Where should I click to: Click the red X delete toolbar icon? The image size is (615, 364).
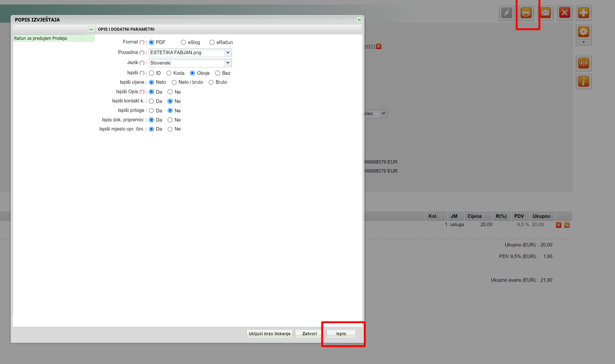(x=564, y=13)
